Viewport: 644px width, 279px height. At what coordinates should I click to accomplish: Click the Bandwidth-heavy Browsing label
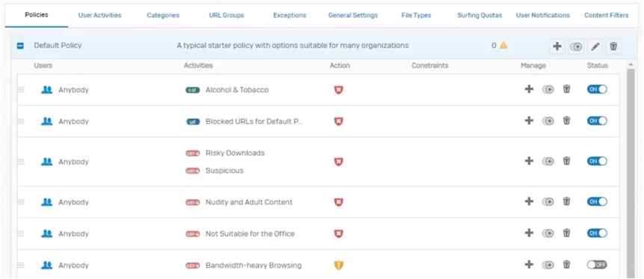(254, 265)
